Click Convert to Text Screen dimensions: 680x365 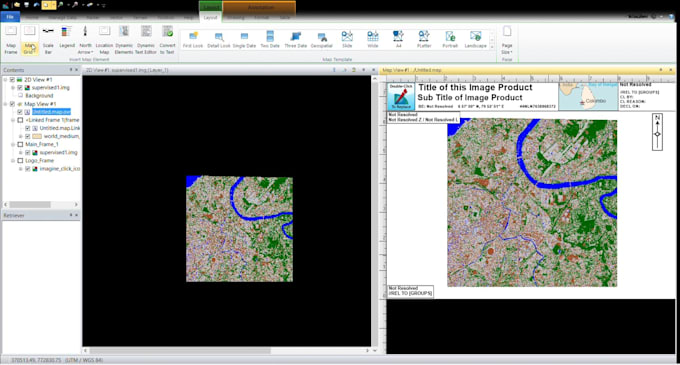pyautogui.click(x=167, y=39)
